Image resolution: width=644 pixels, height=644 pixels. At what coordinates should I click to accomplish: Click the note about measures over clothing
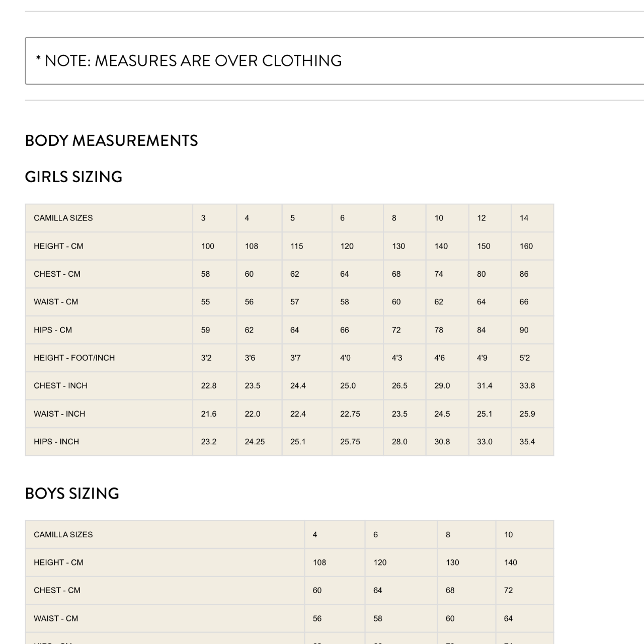[189, 61]
